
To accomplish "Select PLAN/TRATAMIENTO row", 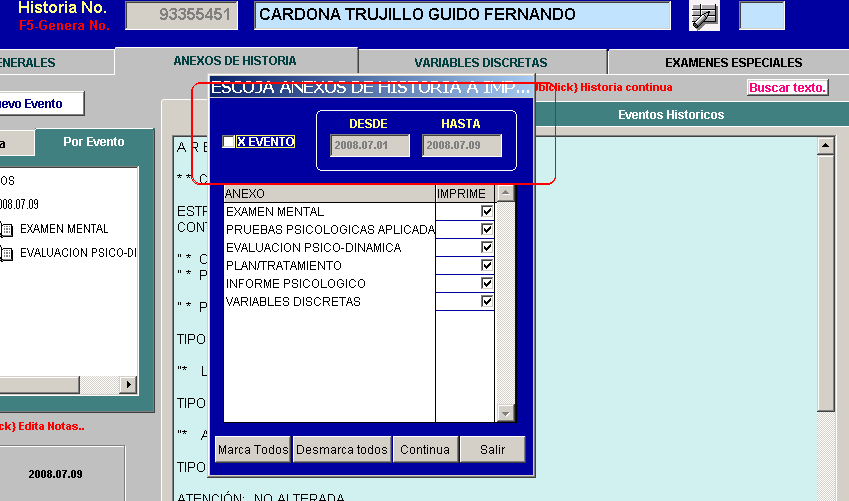I will tap(329, 265).
